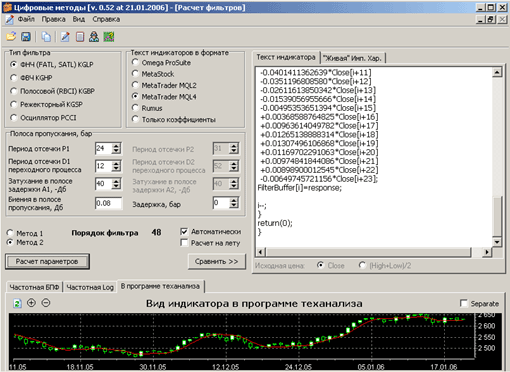Open the Файл menu
This screenshot has height=372, width=510.
(x=26, y=19)
